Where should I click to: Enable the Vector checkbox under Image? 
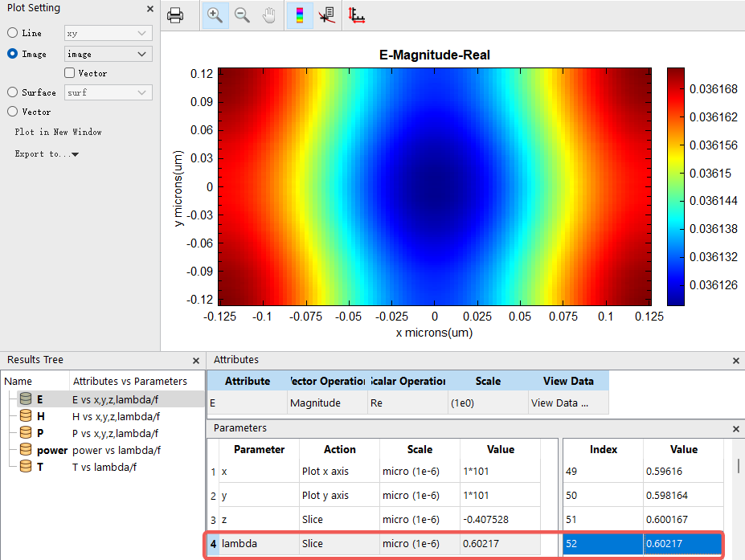69,72
